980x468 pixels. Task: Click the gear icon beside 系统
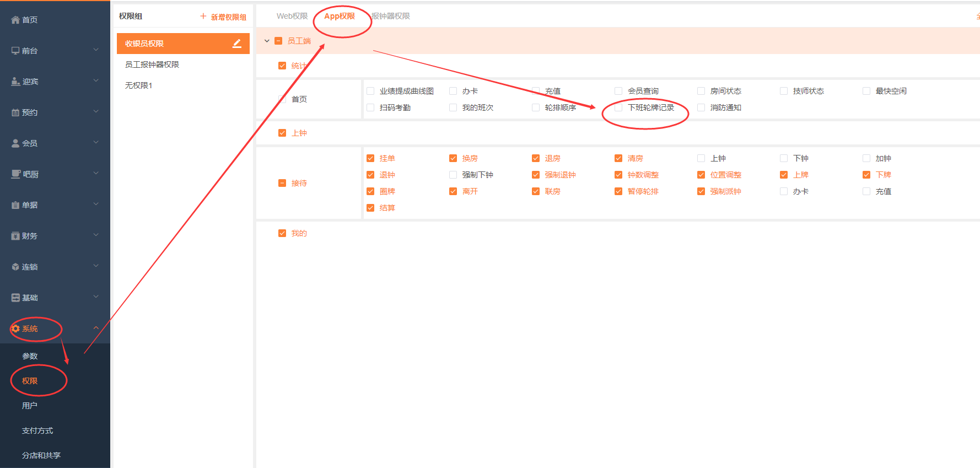click(x=15, y=329)
